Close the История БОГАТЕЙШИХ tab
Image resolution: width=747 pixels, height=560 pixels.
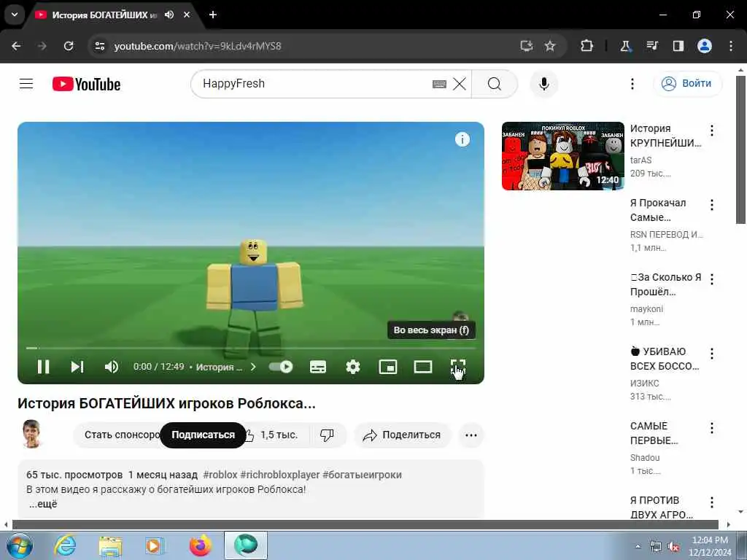click(x=187, y=15)
